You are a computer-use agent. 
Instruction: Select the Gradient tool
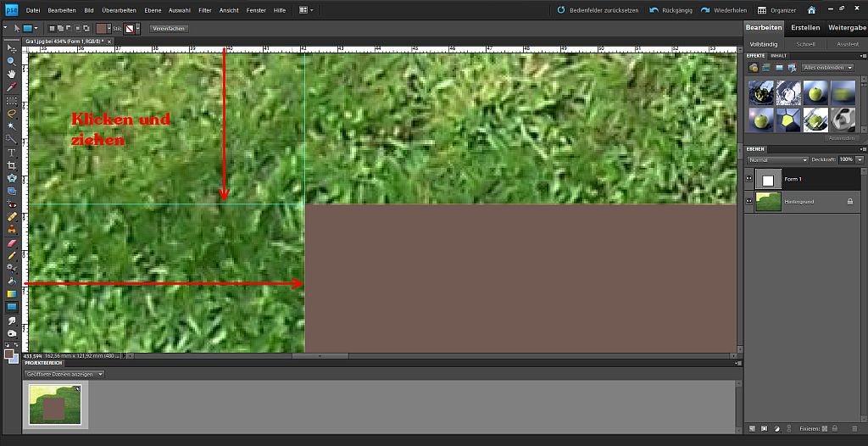[11, 293]
